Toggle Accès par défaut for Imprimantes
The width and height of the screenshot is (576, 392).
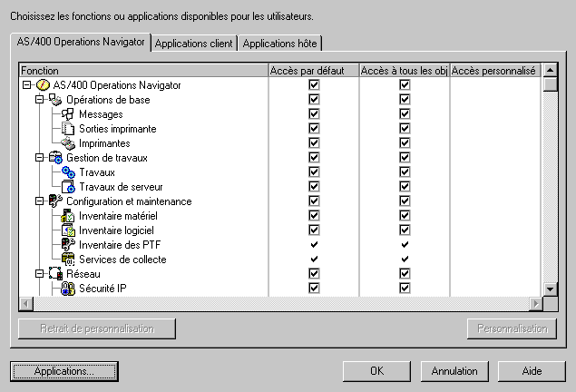pos(314,142)
